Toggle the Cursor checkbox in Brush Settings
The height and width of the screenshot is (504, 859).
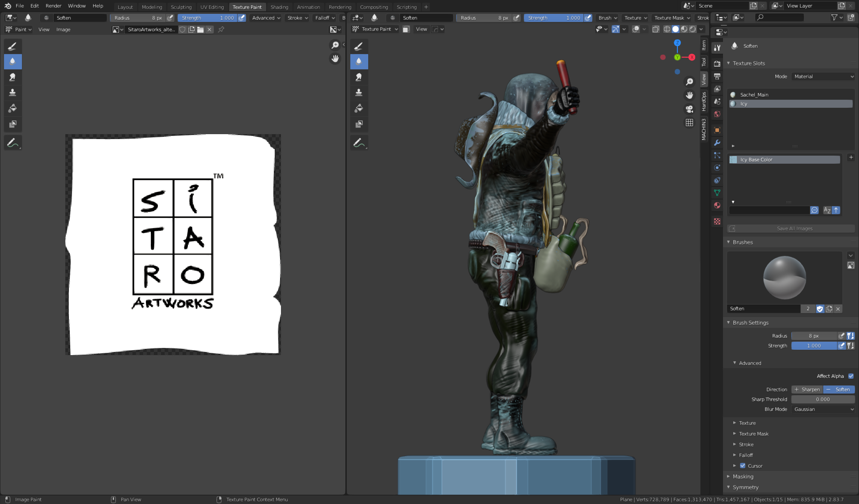click(744, 466)
